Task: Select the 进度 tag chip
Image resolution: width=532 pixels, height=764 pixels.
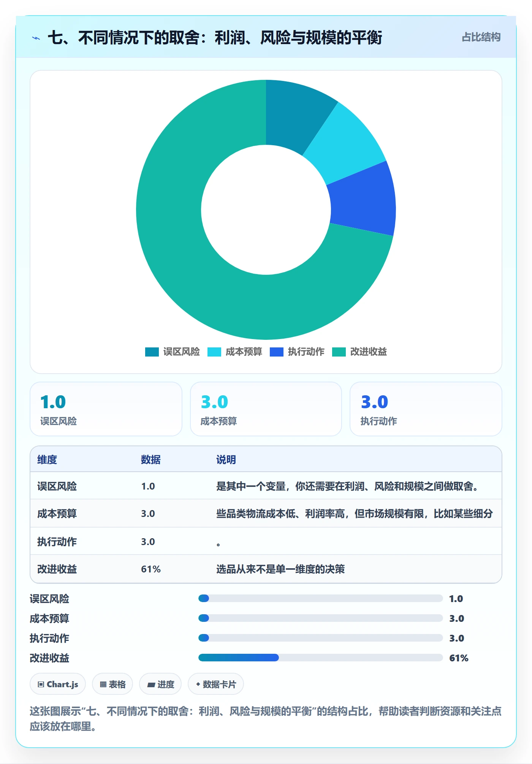Action: 160,684
